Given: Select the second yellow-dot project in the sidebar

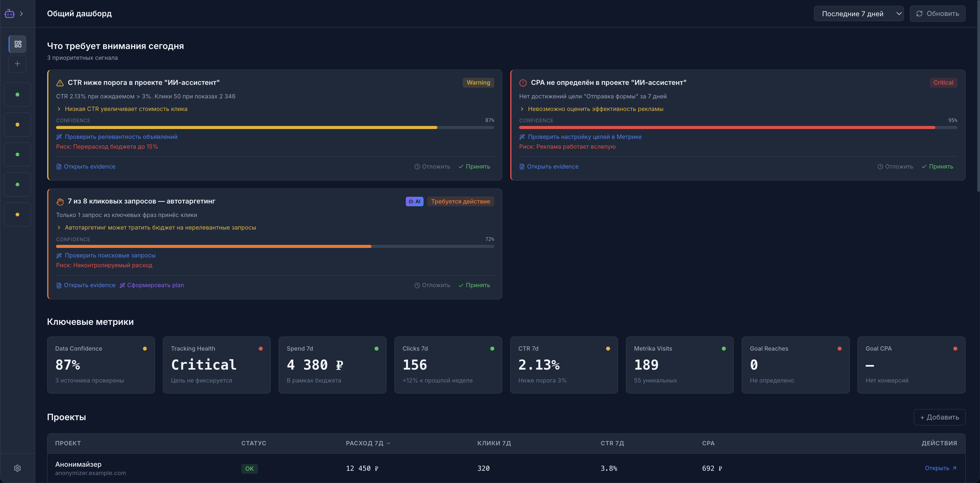Looking at the screenshot, I should pos(17,215).
